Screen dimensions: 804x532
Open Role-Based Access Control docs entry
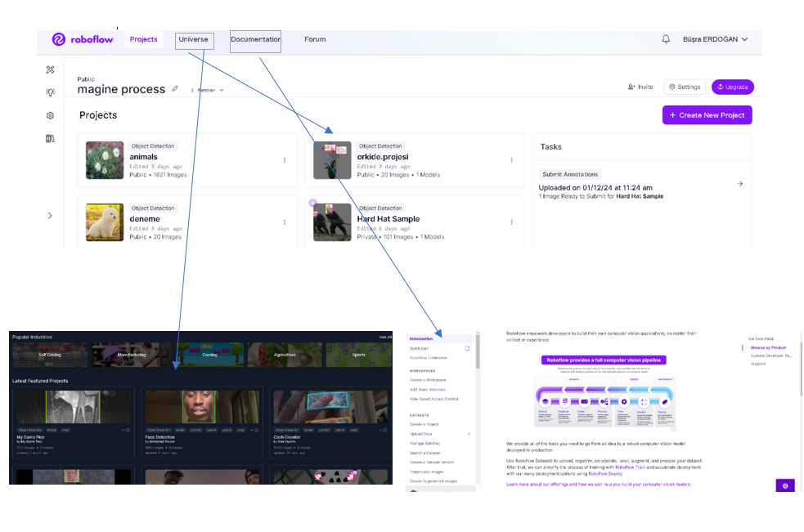click(433, 399)
